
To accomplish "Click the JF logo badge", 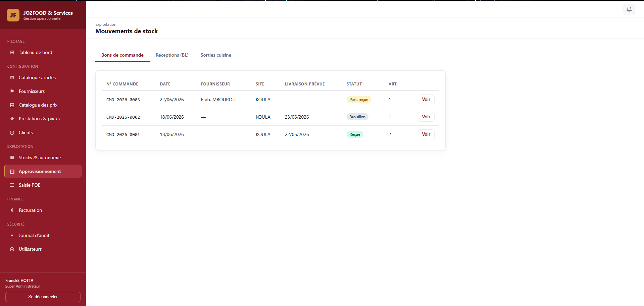I will point(13,15).
